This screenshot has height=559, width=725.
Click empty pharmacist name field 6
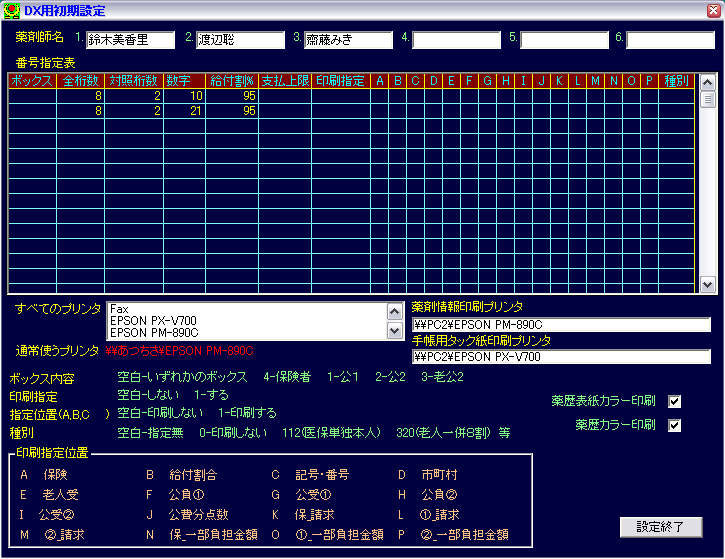pyautogui.click(x=670, y=40)
